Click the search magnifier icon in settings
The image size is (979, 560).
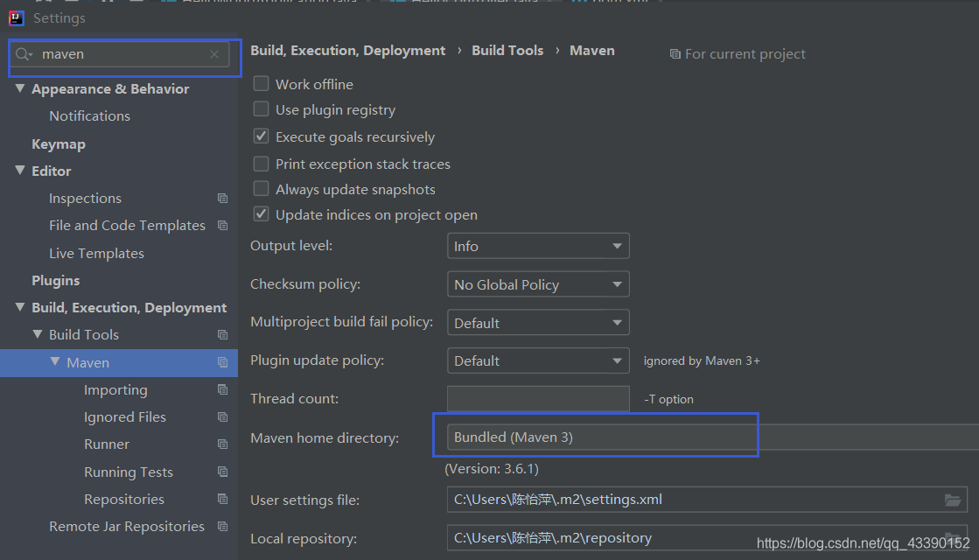click(x=24, y=54)
